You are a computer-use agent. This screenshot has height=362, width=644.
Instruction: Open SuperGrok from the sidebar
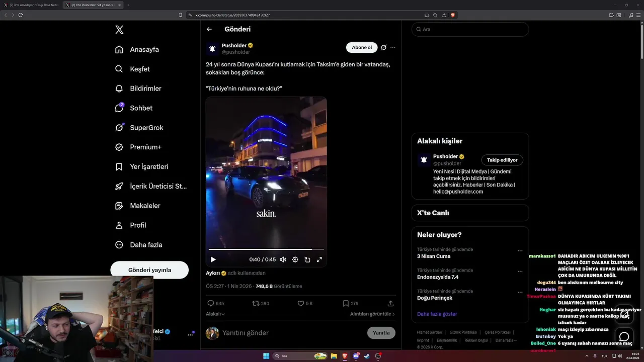tap(139, 128)
